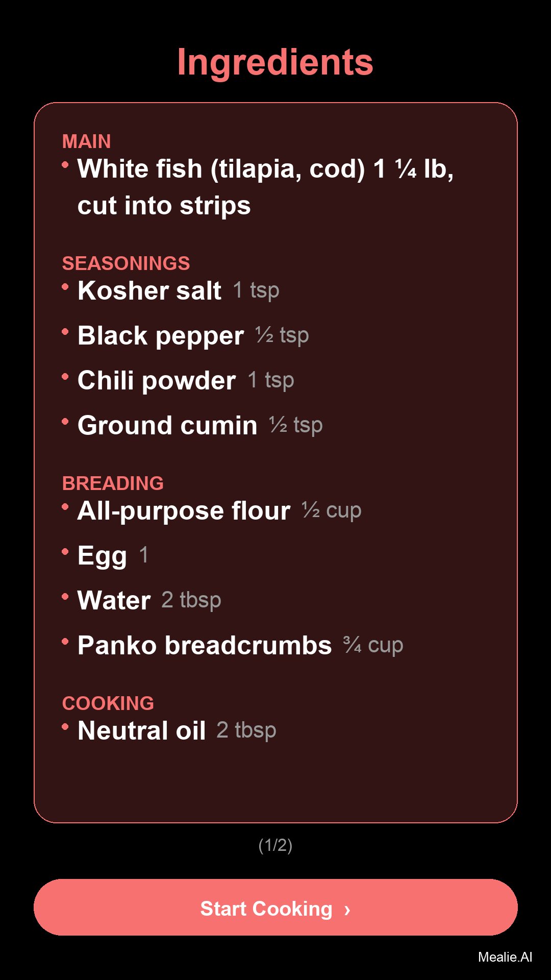Screen dimensions: 551x980
Task: Select the MAIN section header
Action: [86, 141]
